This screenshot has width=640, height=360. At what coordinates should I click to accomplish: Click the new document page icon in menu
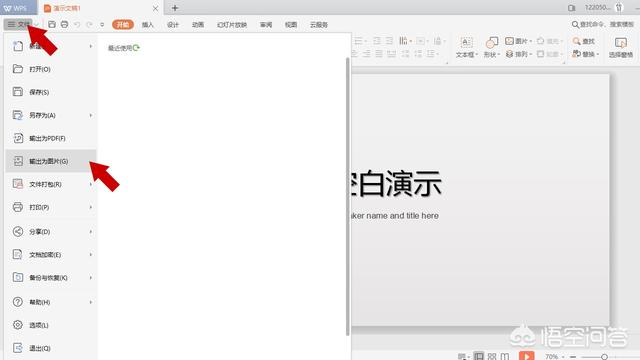click(18, 46)
